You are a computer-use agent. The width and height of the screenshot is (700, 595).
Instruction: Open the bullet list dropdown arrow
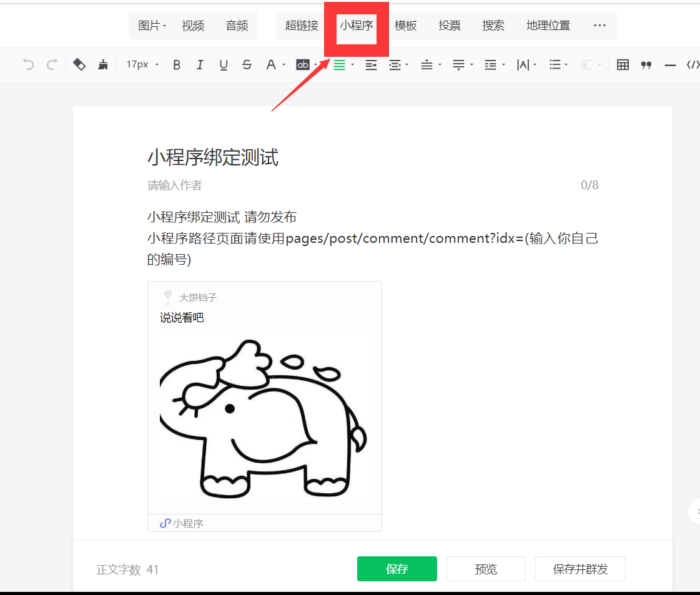tap(566, 65)
